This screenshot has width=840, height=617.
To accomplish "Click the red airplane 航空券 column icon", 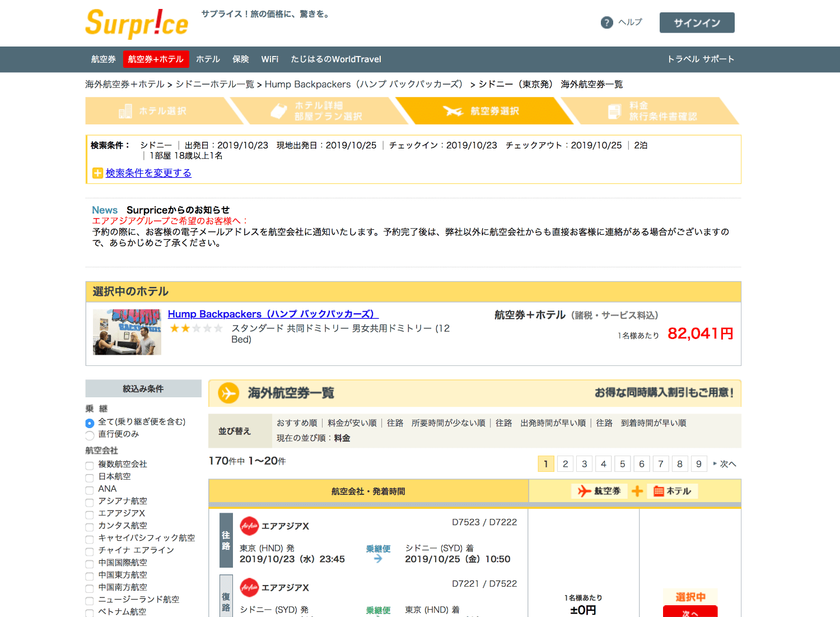I will pyautogui.click(x=584, y=491).
